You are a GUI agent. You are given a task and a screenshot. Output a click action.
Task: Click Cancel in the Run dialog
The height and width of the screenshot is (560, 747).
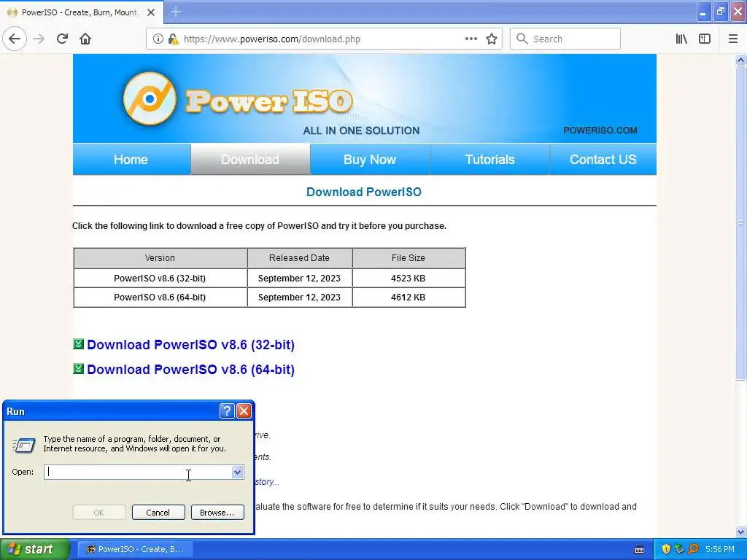[158, 513]
